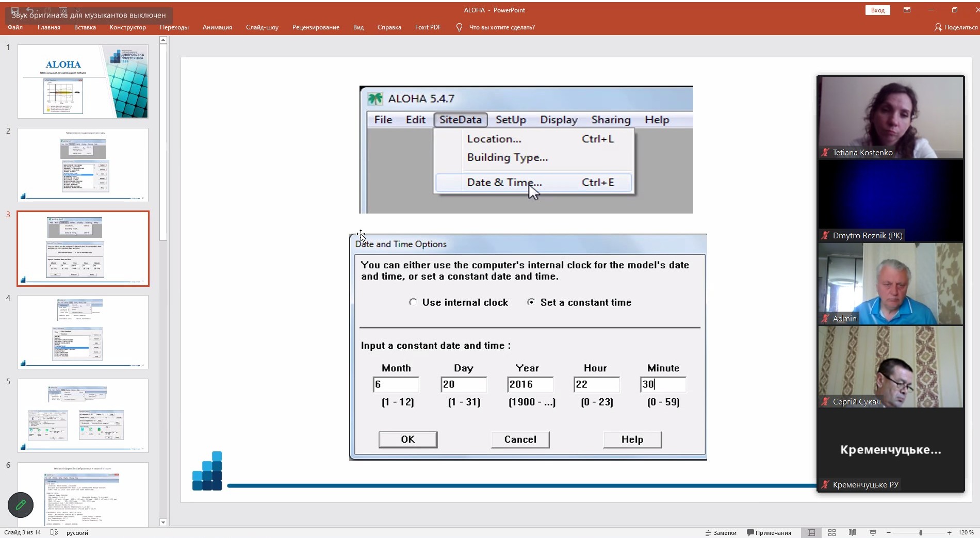
Task: Click the русский language indicator
Action: tap(77, 533)
